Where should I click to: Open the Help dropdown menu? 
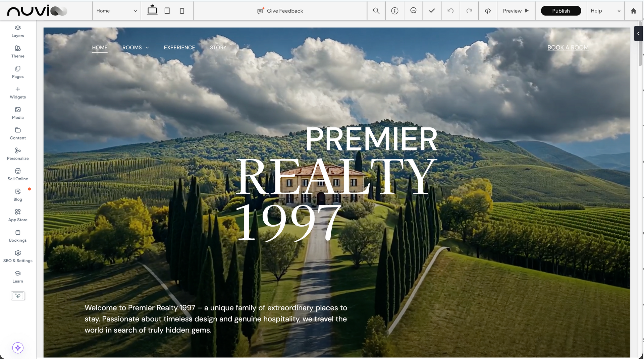coord(605,10)
